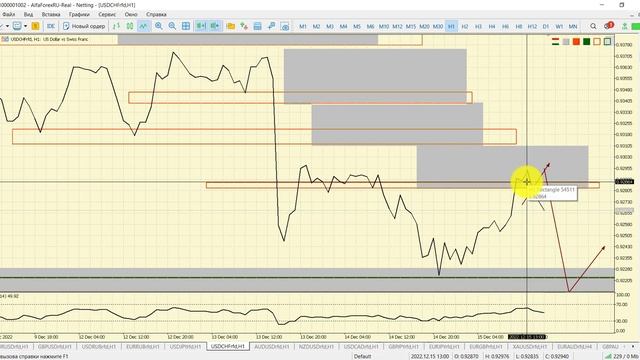640x360 pixels.
Task: Open the Файл menu
Action: pyautogui.click(x=9, y=14)
